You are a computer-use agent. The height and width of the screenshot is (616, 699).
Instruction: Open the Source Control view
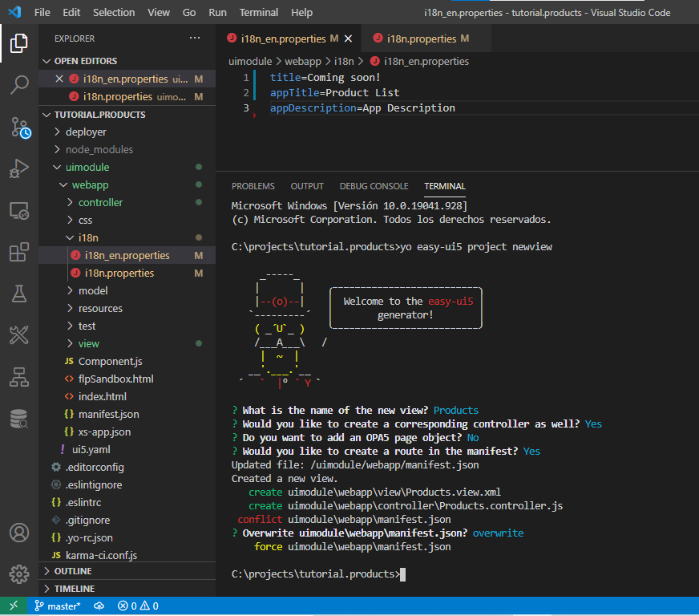19,127
